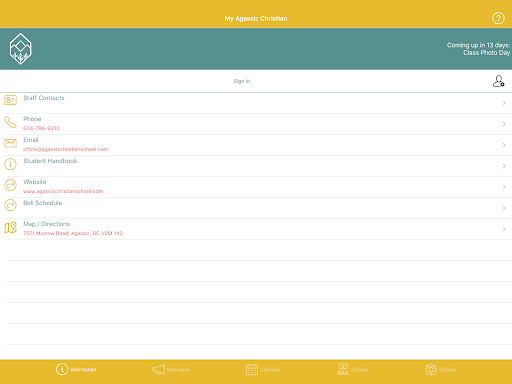Switch to the Groups tab label

[447, 370]
